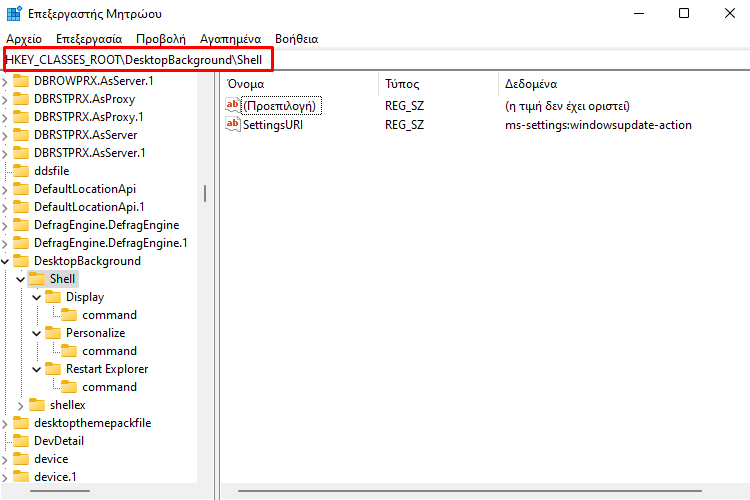
Task: Click the DBRSTPRX.AsServer folder icon
Action: 21,134
